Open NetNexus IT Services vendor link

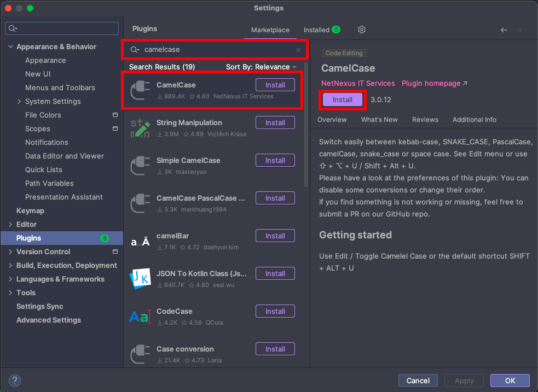(358, 83)
